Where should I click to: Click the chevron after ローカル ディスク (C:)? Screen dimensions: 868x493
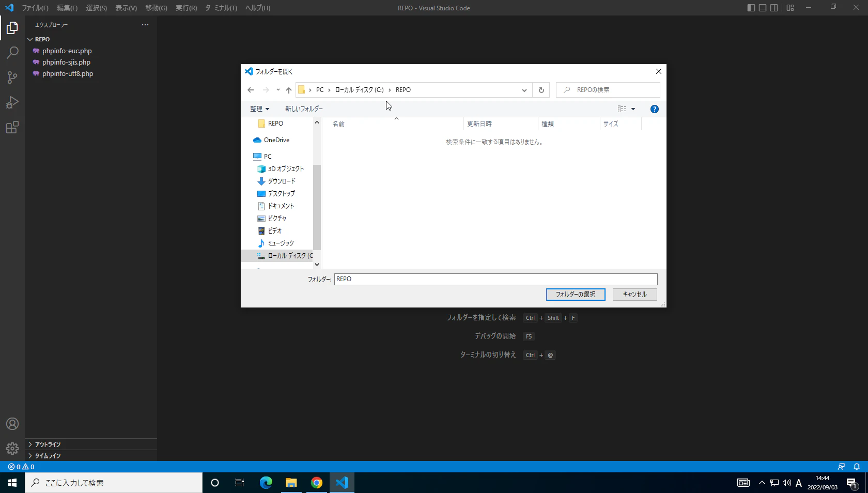390,90
